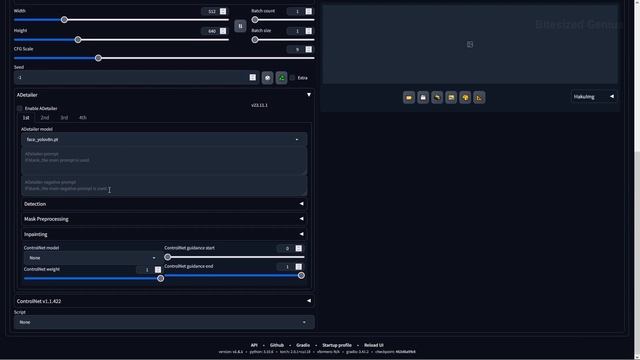Click the save image icon under the preview

tap(423, 98)
